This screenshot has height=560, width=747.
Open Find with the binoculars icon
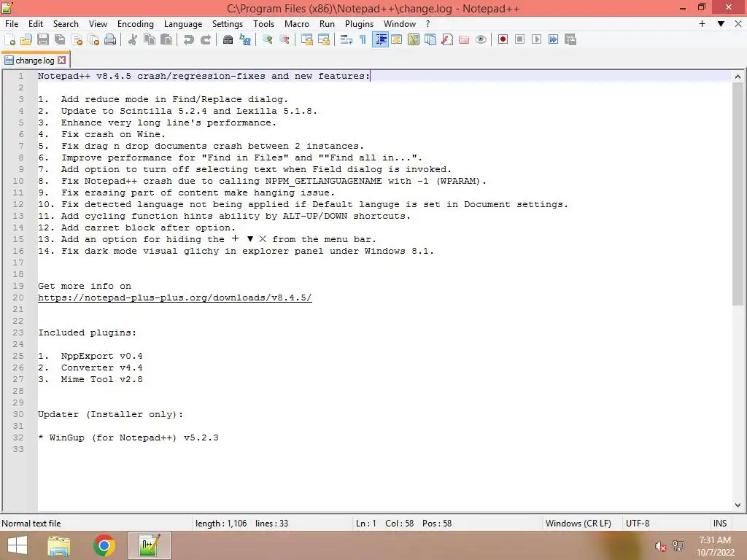coord(228,39)
